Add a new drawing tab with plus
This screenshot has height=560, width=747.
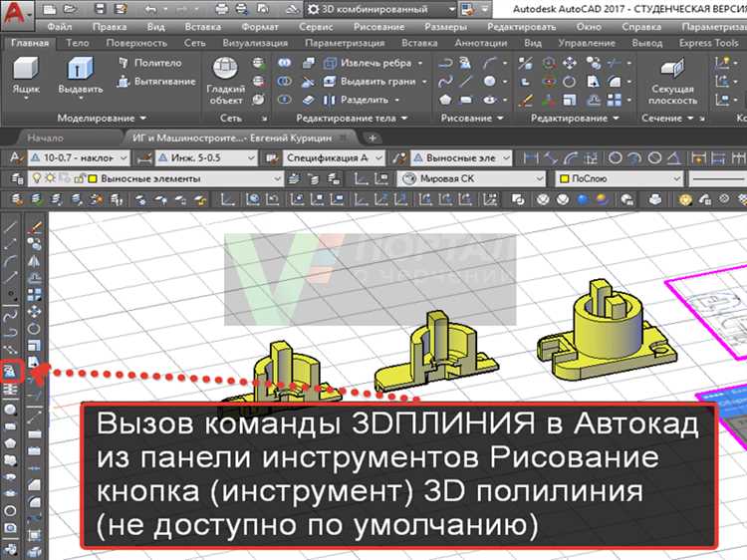[x=373, y=139]
